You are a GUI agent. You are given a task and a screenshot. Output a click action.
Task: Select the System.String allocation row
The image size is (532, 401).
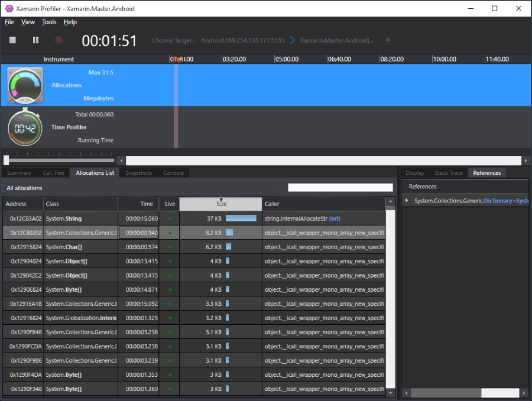pyautogui.click(x=194, y=219)
